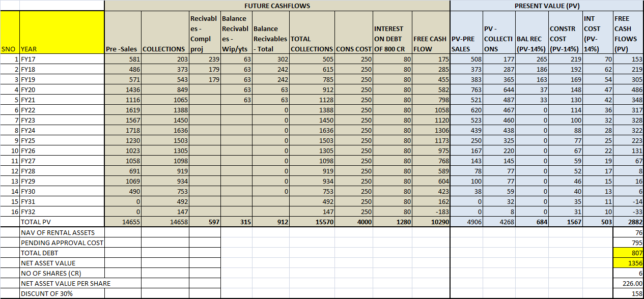Click FY20 Pre-Sales value 1436

coord(122,89)
